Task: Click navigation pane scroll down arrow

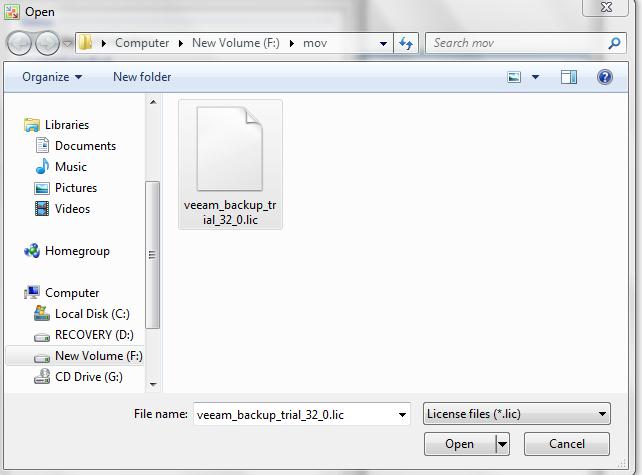Action: coord(153,384)
